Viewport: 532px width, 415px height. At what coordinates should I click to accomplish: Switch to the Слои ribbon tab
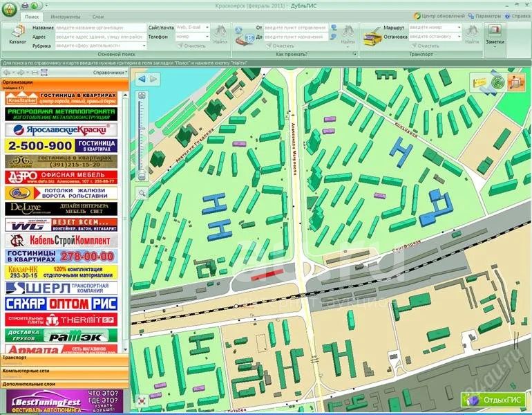[98, 17]
